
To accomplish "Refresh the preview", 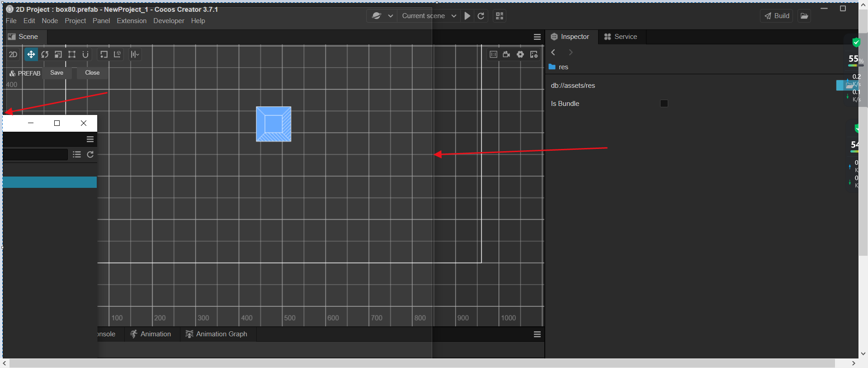I will (x=481, y=16).
